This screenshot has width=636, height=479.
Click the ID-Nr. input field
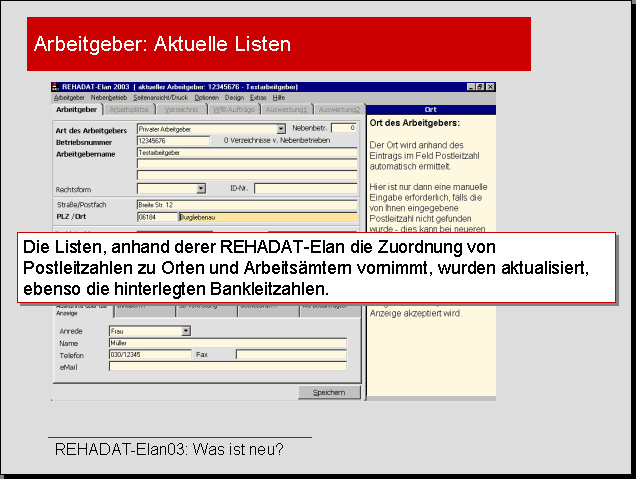pos(305,188)
